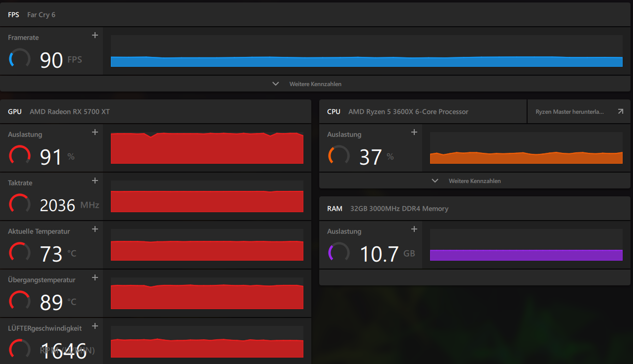Viewport: 633px width, 364px height.
Task: Click the orange CPU Auslastung graph
Action: [526, 148]
